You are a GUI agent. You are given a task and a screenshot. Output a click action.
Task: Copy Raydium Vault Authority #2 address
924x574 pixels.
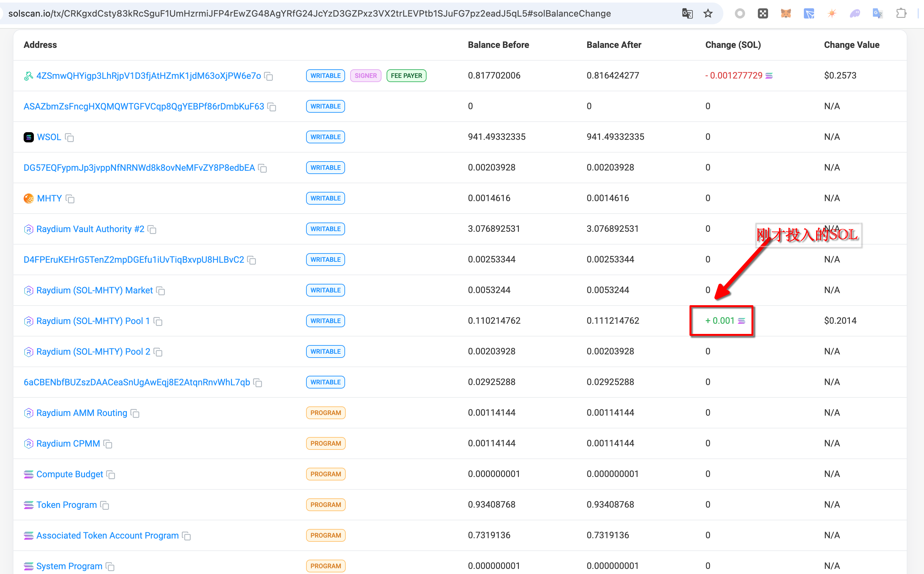[x=152, y=229]
